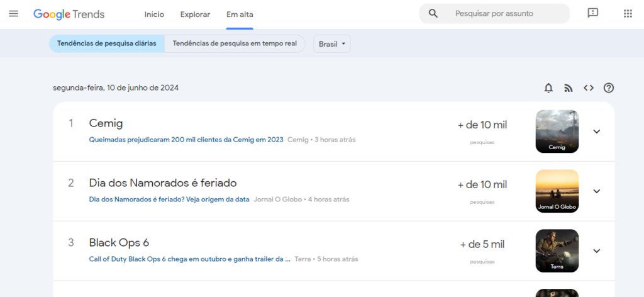Click the Black Ops 6 title
644x297 pixels.
tap(119, 242)
